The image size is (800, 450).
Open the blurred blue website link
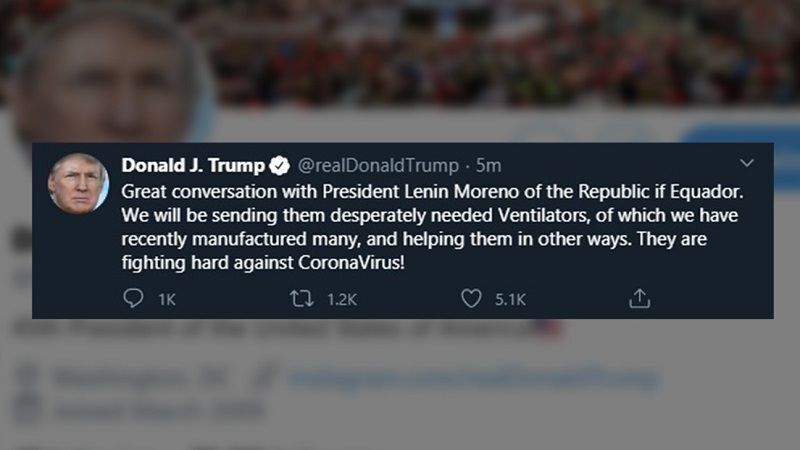(x=473, y=380)
